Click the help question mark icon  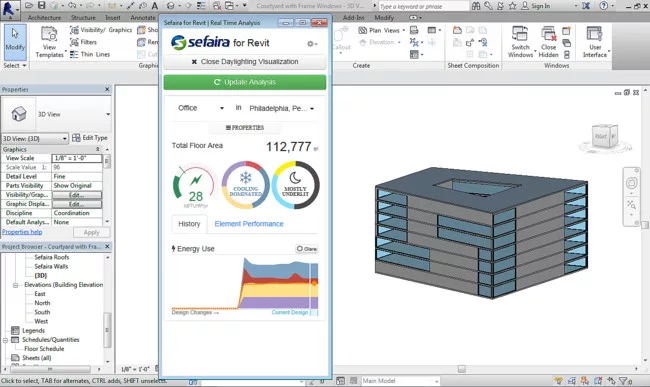(604, 6)
